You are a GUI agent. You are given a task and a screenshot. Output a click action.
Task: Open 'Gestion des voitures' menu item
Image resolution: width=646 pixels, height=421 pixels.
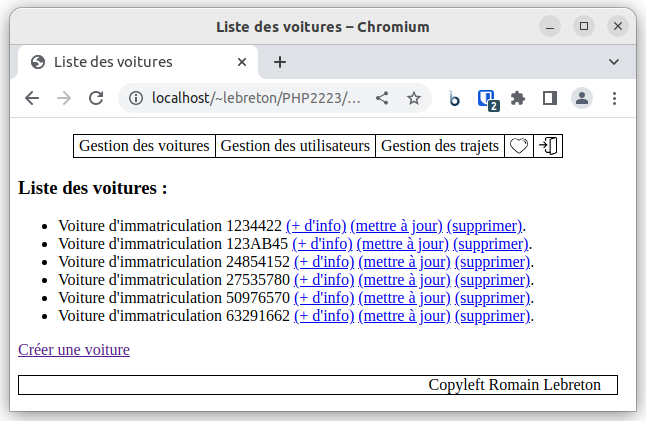tap(144, 146)
